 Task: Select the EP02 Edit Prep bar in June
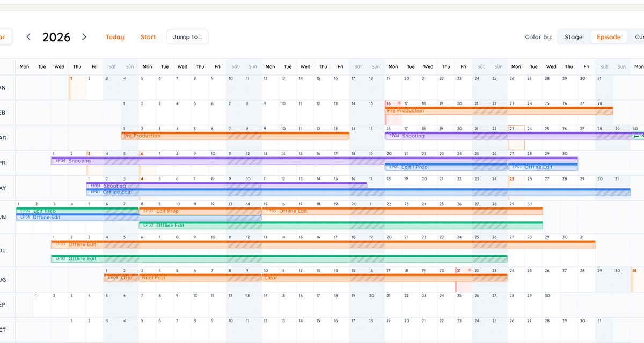[x=77, y=211]
